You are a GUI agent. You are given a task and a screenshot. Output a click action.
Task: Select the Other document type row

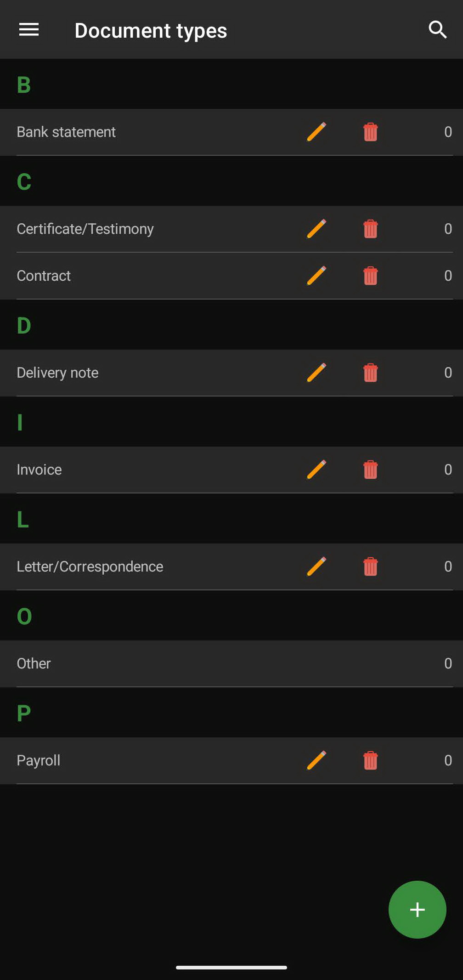[x=231, y=663]
